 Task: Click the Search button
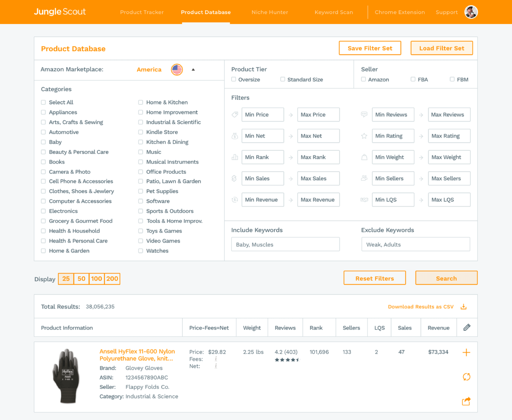[x=446, y=278]
